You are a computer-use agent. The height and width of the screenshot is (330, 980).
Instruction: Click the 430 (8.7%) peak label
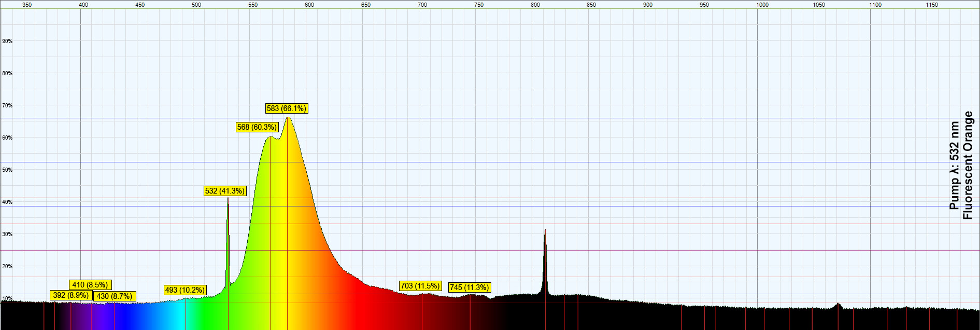pyautogui.click(x=115, y=296)
